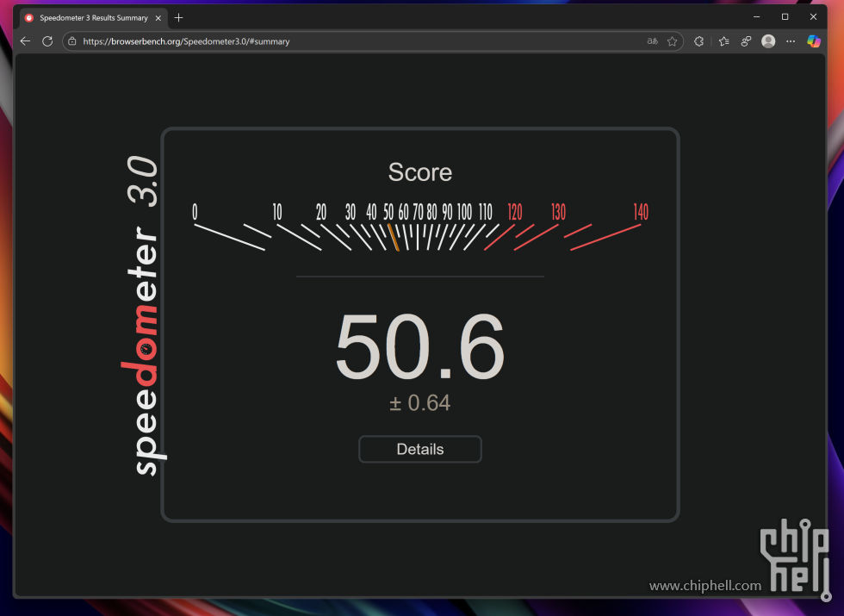
Task: Launch Copilot from the toolbar icon
Action: pyautogui.click(x=814, y=41)
